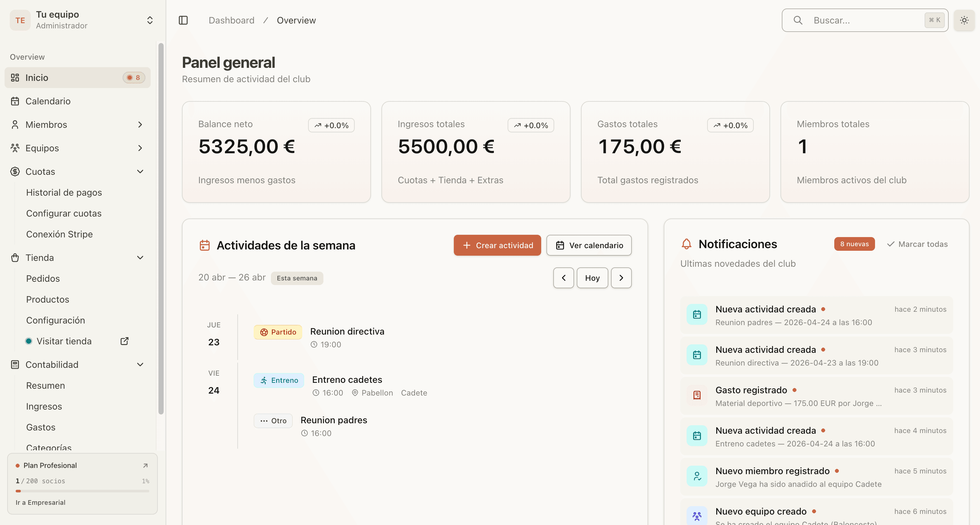Open Historial de pagos
This screenshot has height=525, width=980.
click(64, 192)
